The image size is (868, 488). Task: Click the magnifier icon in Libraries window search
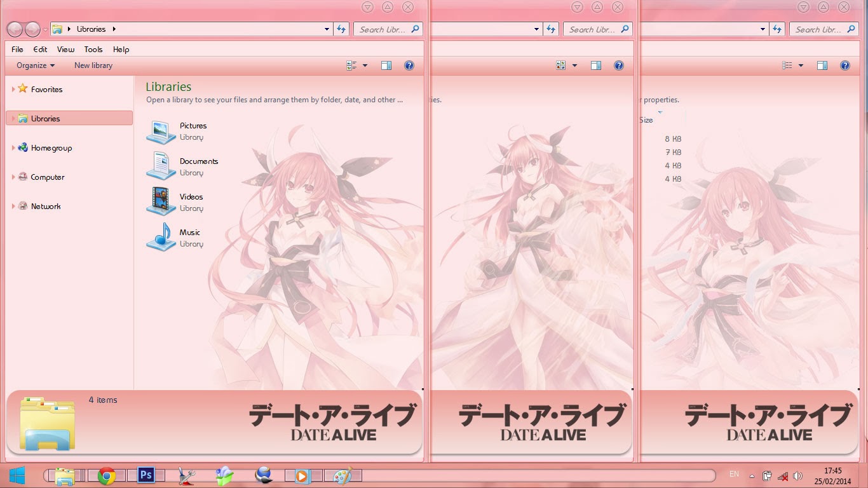click(415, 29)
